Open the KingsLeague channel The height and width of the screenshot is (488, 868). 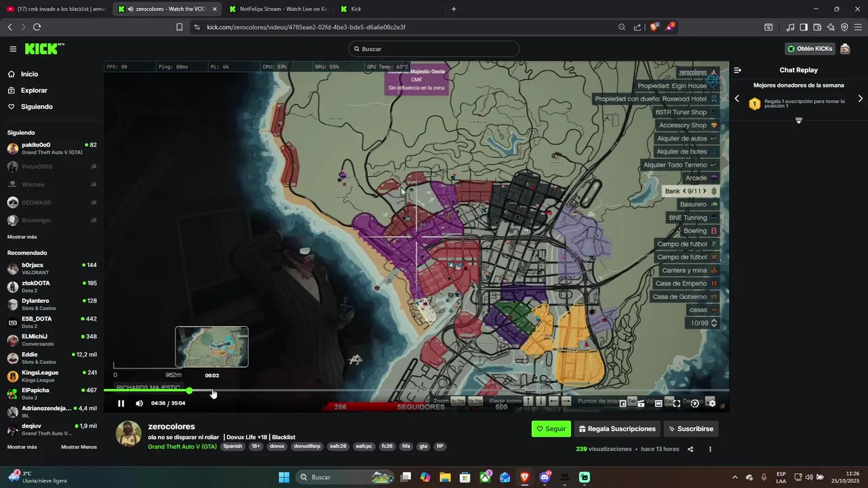pos(52,376)
